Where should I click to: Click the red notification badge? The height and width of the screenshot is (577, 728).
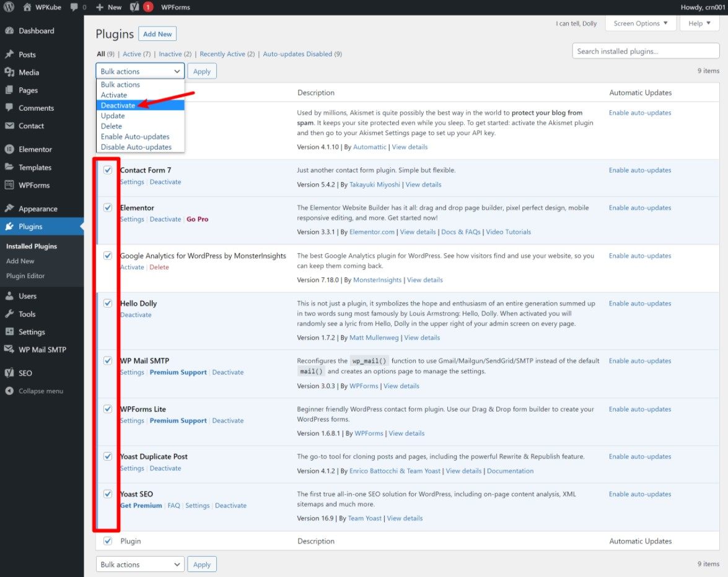(147, 7)
